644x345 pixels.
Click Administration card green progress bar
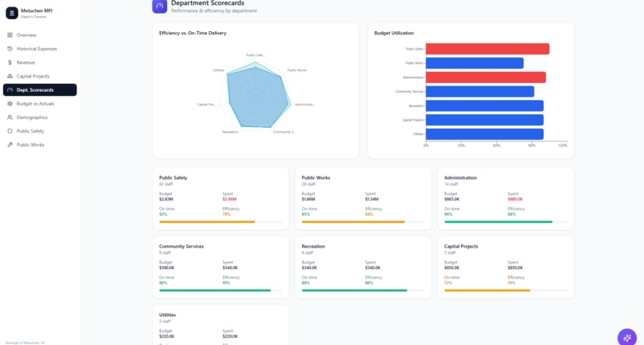click(x=506, y=222)
